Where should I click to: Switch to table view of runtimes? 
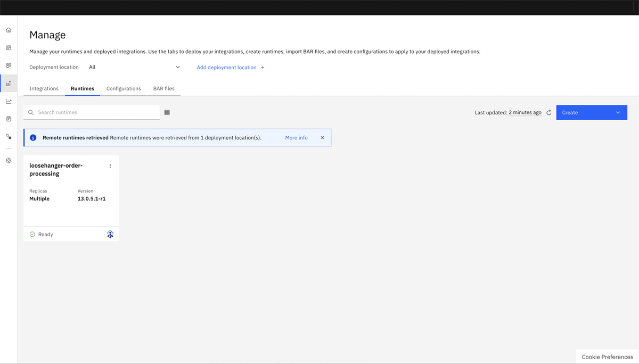167,112
